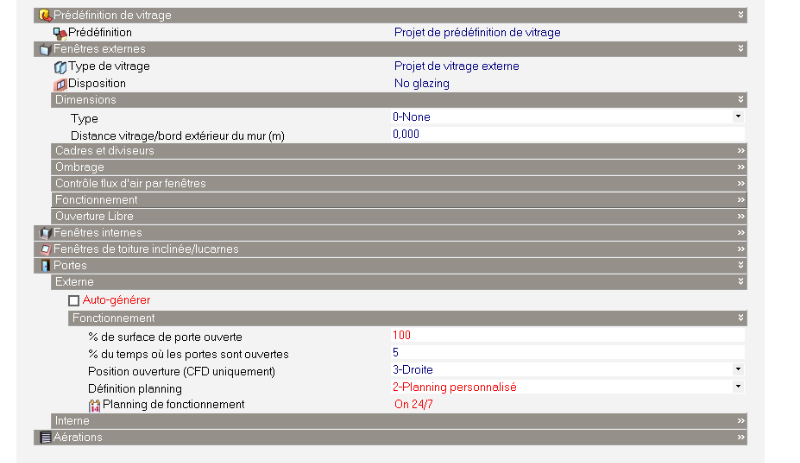This screenshot has height=463, width=800.
Task: Click the Portes section icon
Action: pyautogui.click(x=44, y=266)
